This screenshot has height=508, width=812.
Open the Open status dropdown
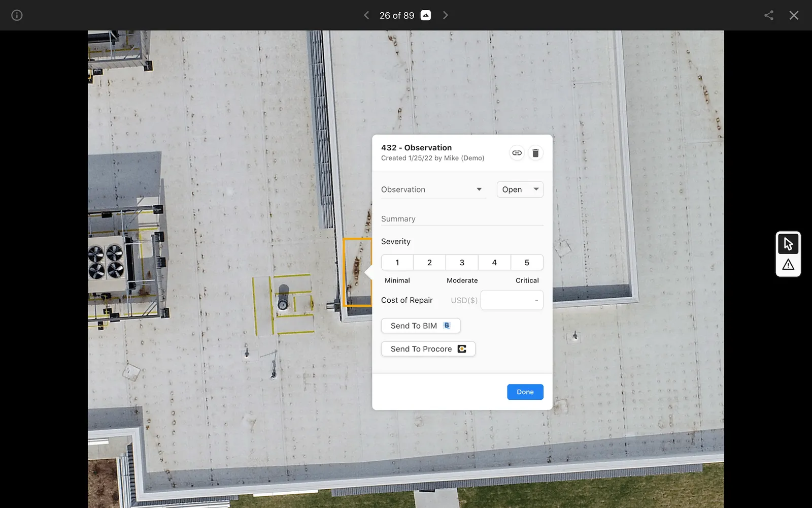click(x=519, y=189)
